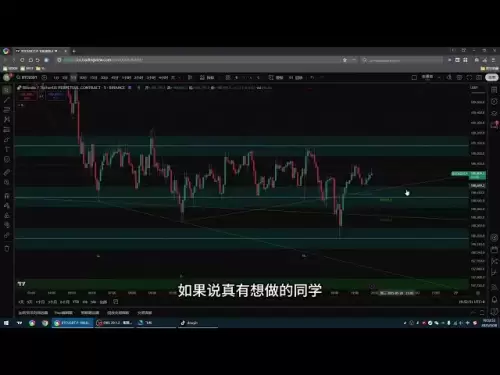This screenshot has width=500, height=375.
Task: Toggle hide all drawings eye icon
Action: pyautogui.click(x=7, y=225)
